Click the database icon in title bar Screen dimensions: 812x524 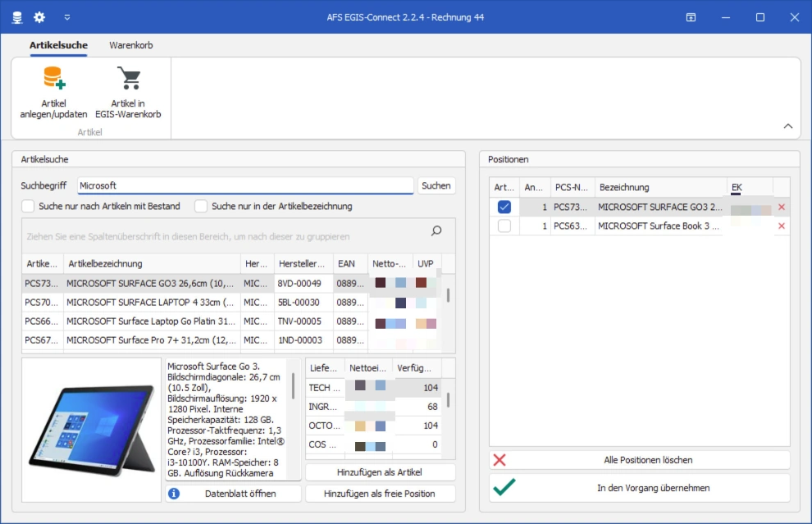pos(17,17)
